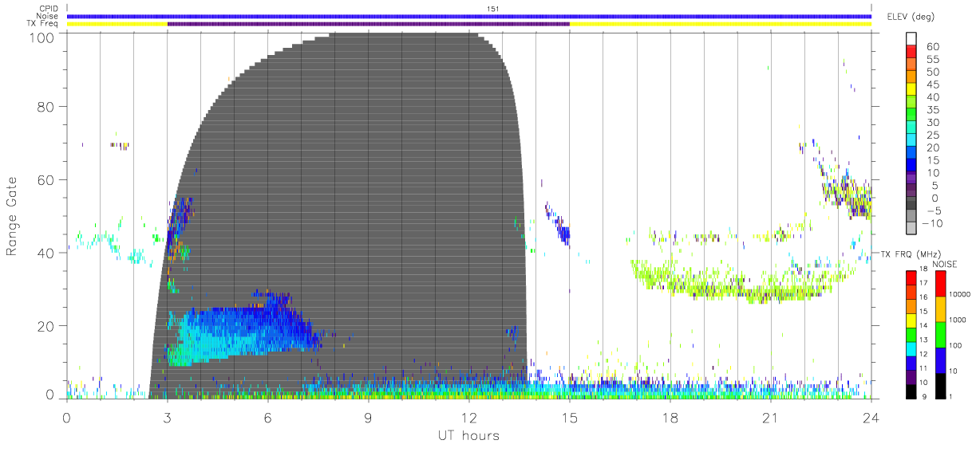
Task: Click the 10000 label on NOISE scale
Action: (x=960, y=295)
